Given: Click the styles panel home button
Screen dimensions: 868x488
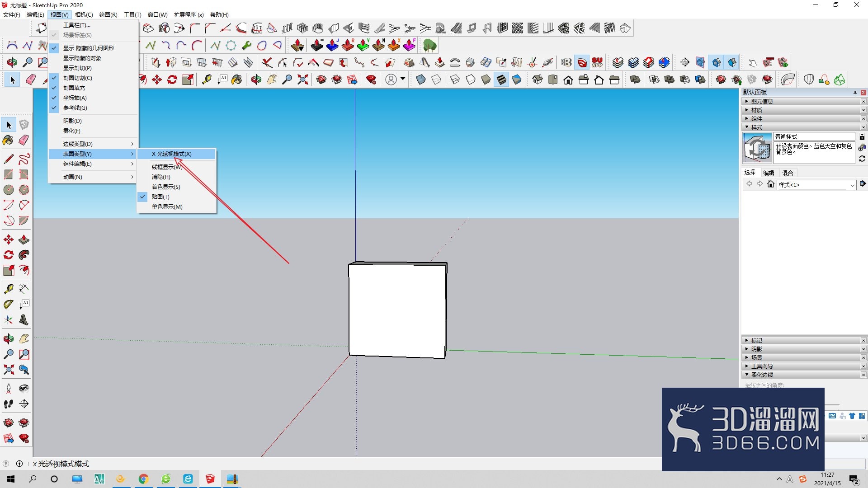Looking at the screenshot, I should [771, 184].
